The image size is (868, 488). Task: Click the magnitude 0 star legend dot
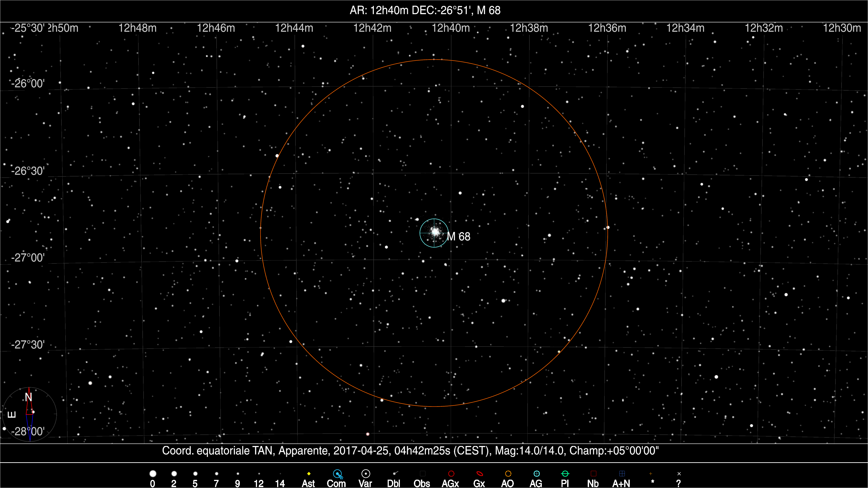coord(153,474)
